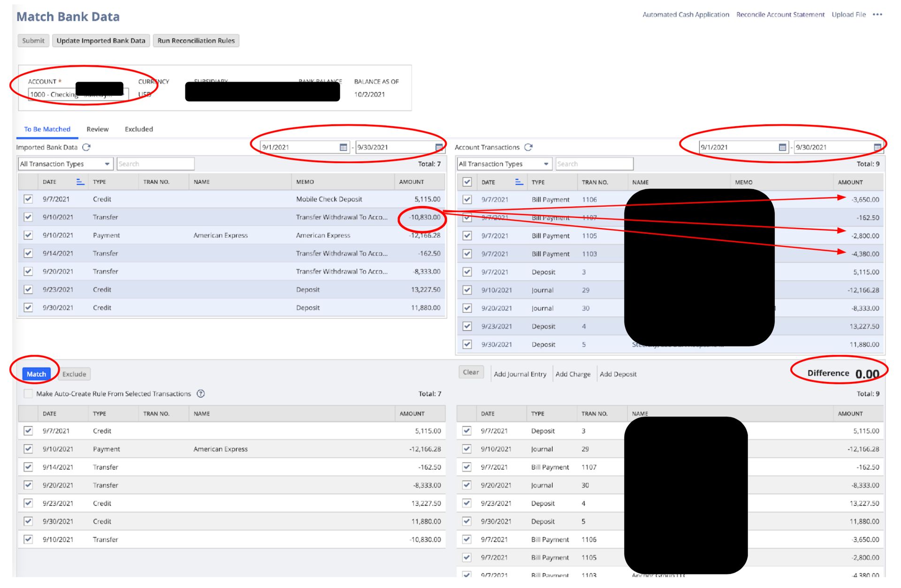Open the more options ellipsis menu
Image resolution: width=901 pixels, height=588 pixels.
[x=878, y=14]
